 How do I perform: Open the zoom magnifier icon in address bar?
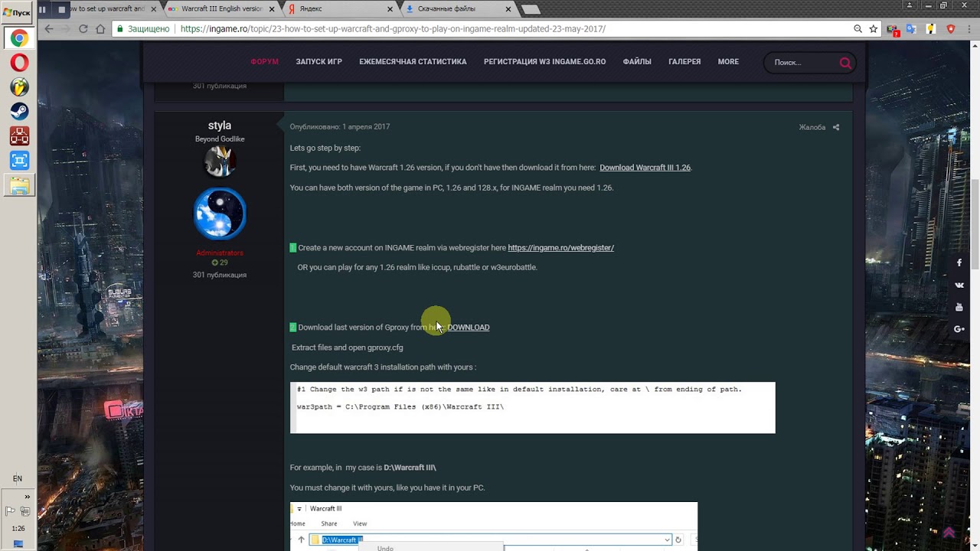(x=857, y=29)
